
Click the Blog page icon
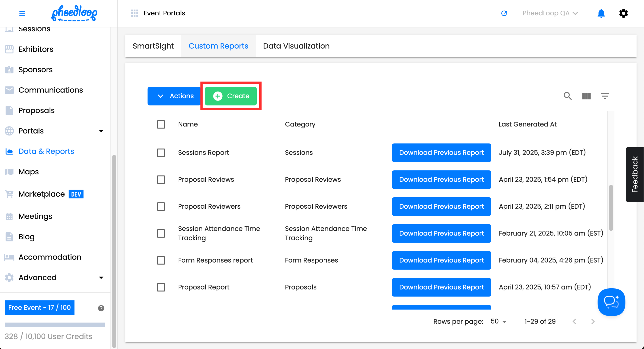click(9, 237)
